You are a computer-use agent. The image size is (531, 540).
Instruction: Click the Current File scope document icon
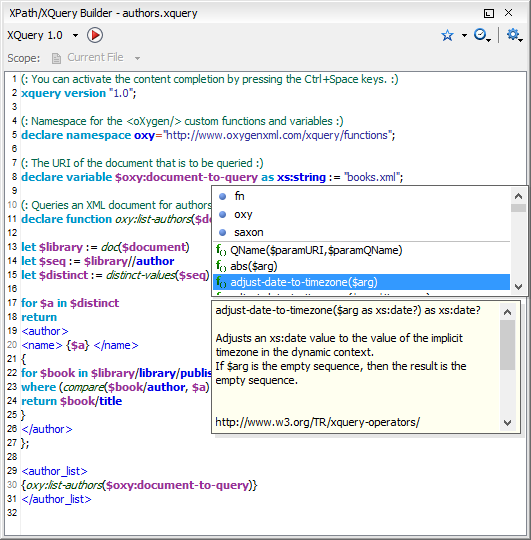(x=56, y=58)
